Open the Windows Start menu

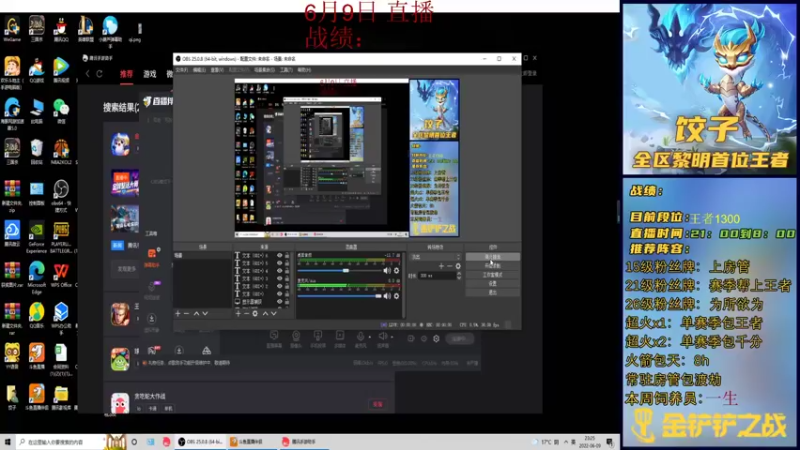tap(8, 442)
